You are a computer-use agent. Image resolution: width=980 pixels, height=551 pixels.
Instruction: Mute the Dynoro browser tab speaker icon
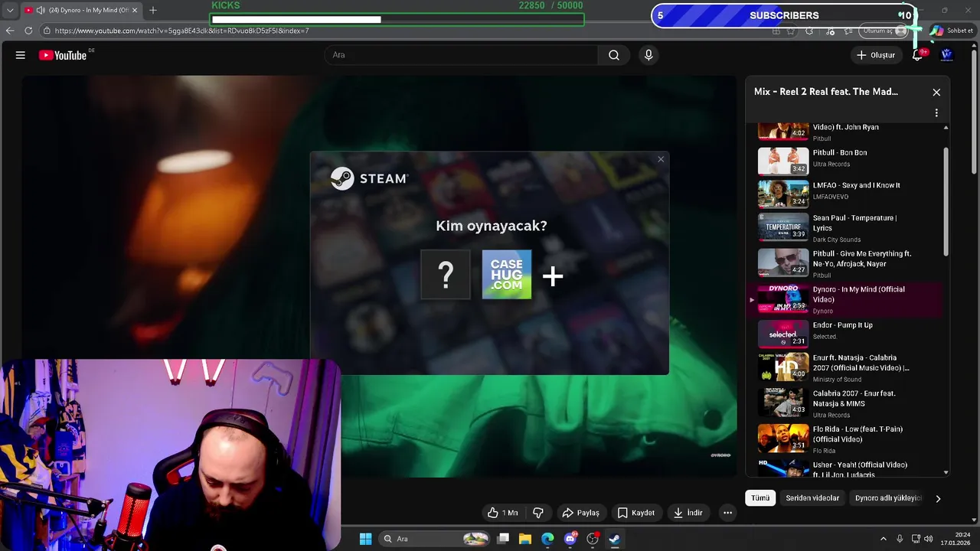pyautogui.click(x=40, y=11)
